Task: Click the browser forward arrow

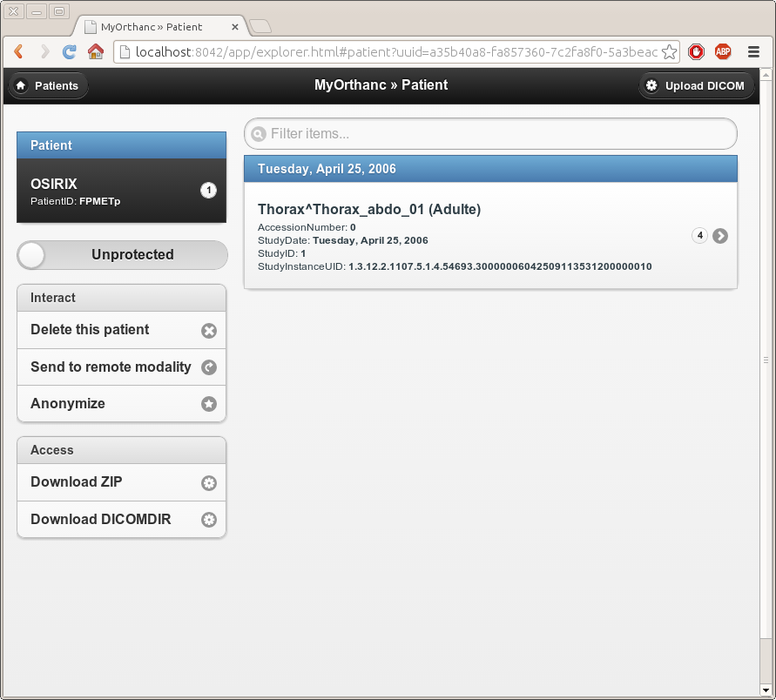Action: [x=44, y=51]
